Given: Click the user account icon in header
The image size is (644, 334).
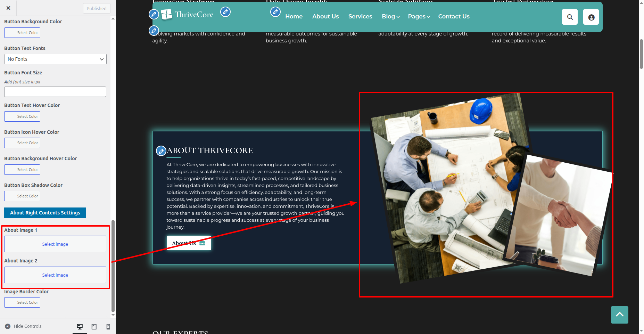Looking at the screenshot, I should (x=591, y=17).
